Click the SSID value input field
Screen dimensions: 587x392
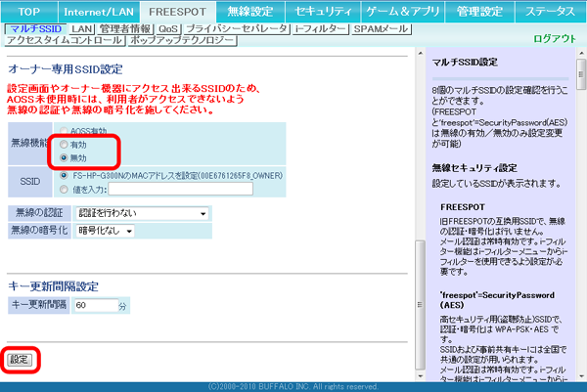click(180, 189)
